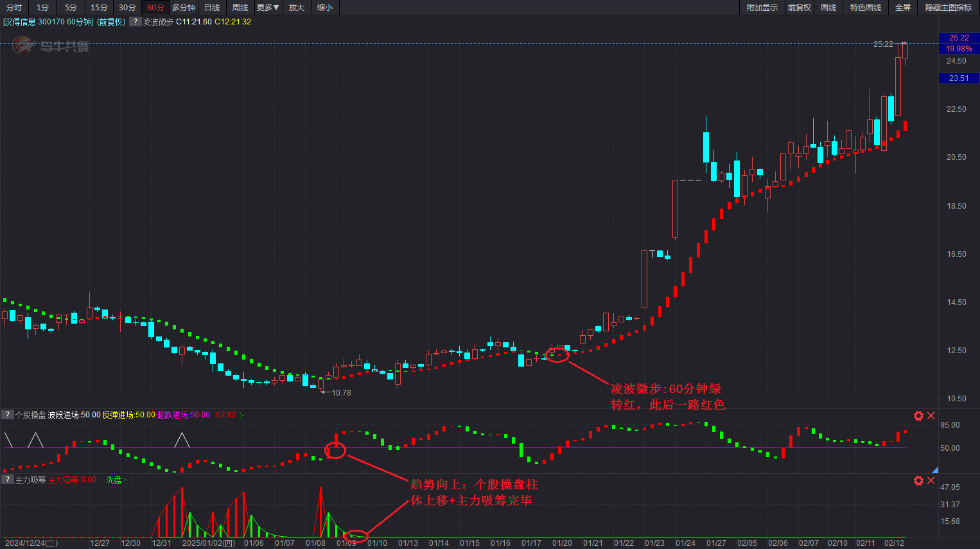The height and width of the screenshot is (549, 980).
Task: Click the C12:21.32 indicator value
Action: pos(233,22)
